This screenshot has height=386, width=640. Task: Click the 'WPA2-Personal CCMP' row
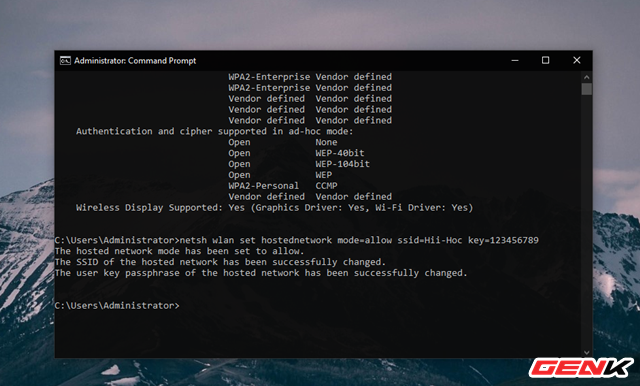tap(283, 186)
